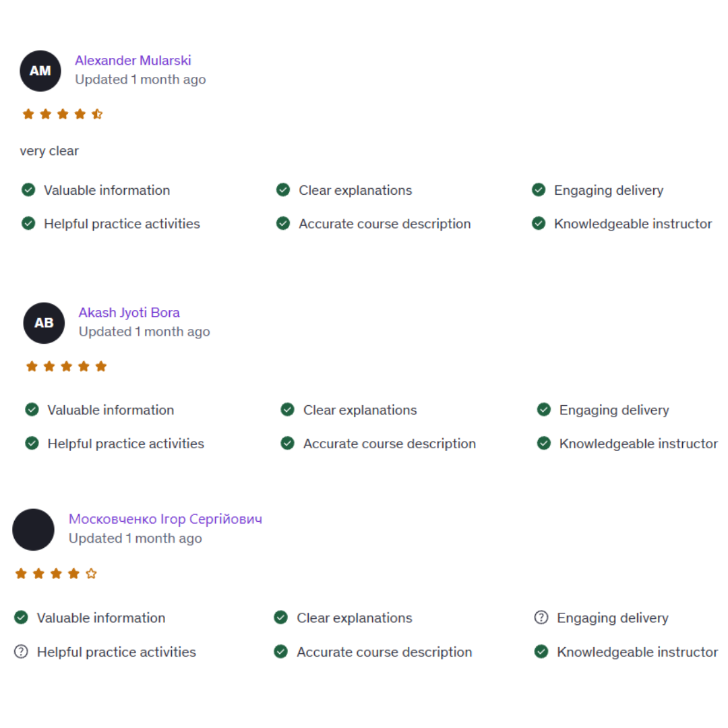Viewport: 728px width, 728px height.
Task: Click check beside Московченко's Accurate course description
Action: pyautogui.click(x=280, y=651)
